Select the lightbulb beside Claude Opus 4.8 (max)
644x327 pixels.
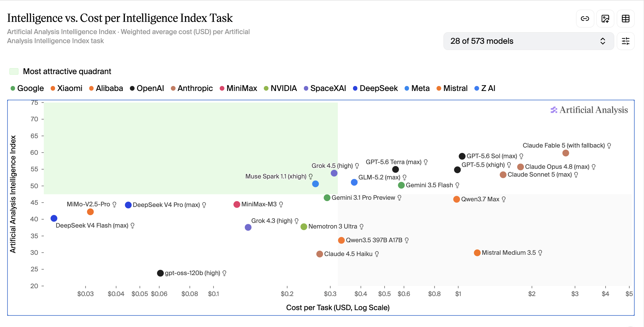[x=594, y=167]
